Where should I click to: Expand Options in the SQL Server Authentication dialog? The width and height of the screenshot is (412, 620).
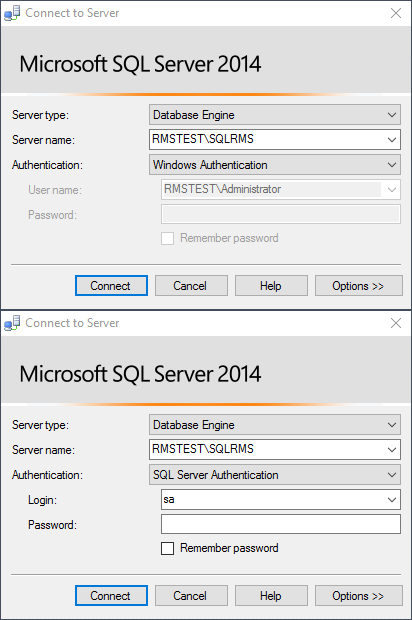pyautogui.click(x=359, y=595)
